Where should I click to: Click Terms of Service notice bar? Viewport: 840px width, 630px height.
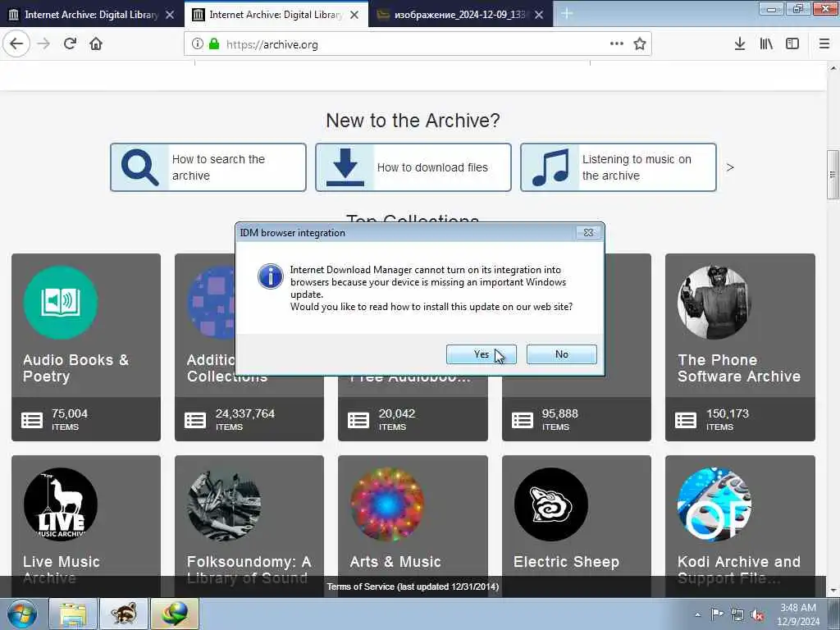pos(413,587)
